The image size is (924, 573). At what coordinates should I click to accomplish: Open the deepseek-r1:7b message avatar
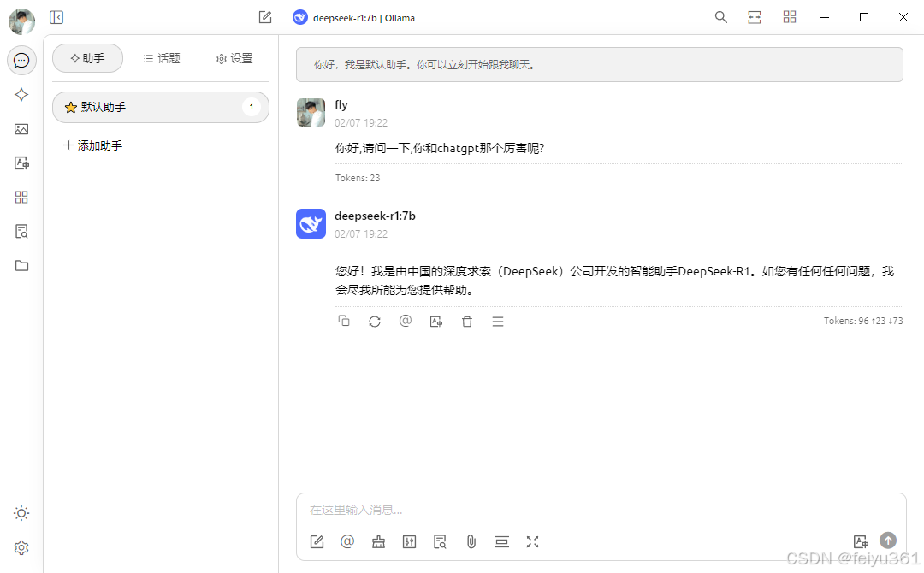311,224
